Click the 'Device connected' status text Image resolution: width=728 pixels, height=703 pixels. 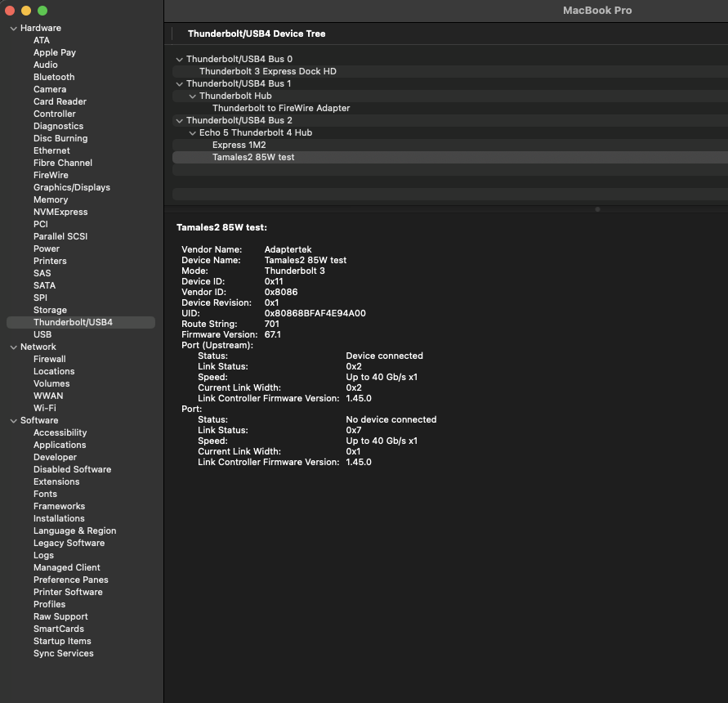[x=385, y=356]
